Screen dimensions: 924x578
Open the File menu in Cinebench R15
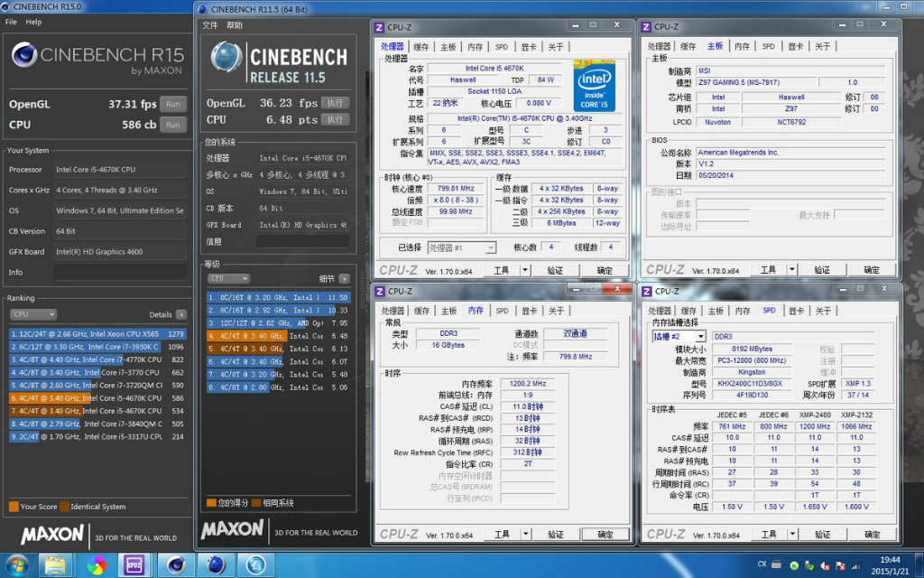coord(11,22)
